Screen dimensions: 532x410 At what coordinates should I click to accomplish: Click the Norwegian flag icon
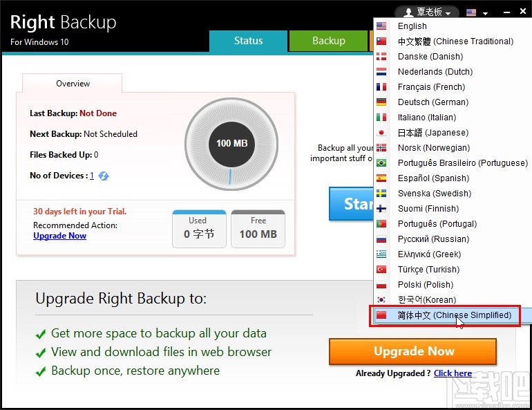click(381, 148)
